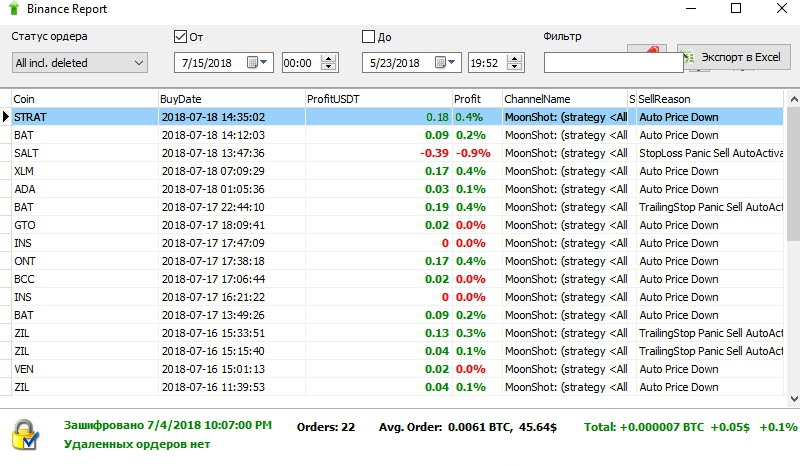Open the Статус ордера dropdown

80,63
